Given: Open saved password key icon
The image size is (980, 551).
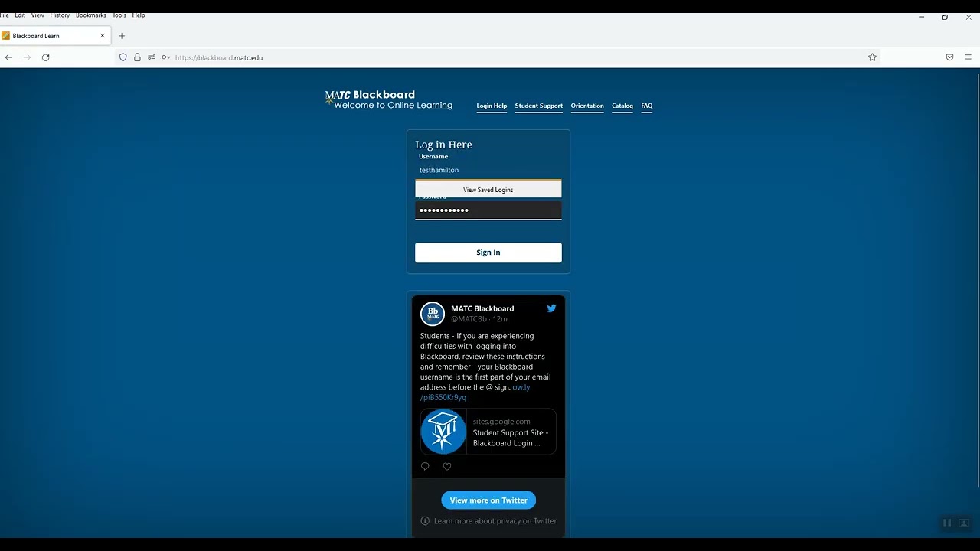Looking at the screenshot, I should [x=165, y=57].
